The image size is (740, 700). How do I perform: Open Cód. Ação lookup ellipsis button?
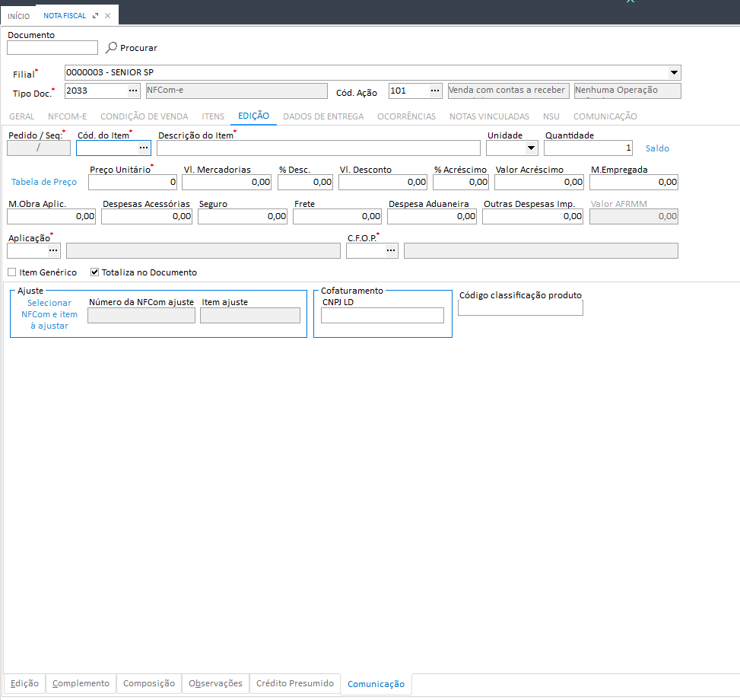tap(435, 91)
